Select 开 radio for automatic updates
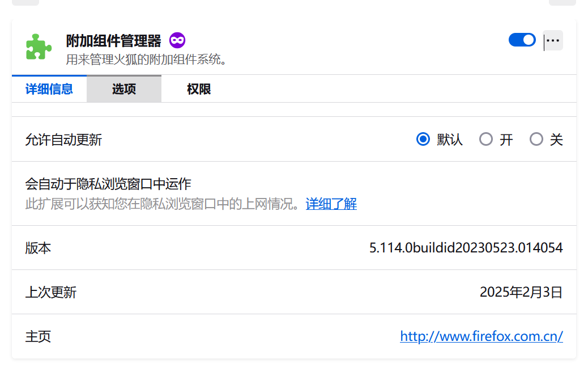This screenshot has height=367, width=588. pos(486,140)
